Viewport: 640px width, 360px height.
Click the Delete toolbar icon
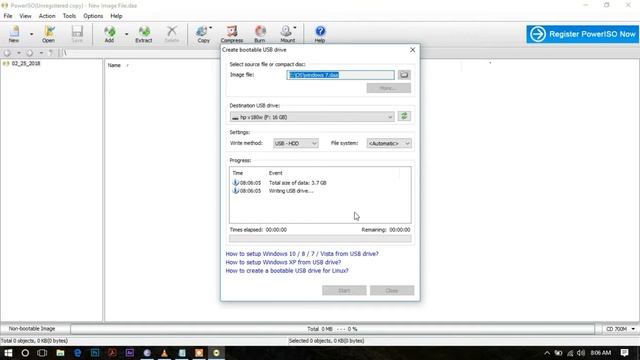(x=172, y=34)
